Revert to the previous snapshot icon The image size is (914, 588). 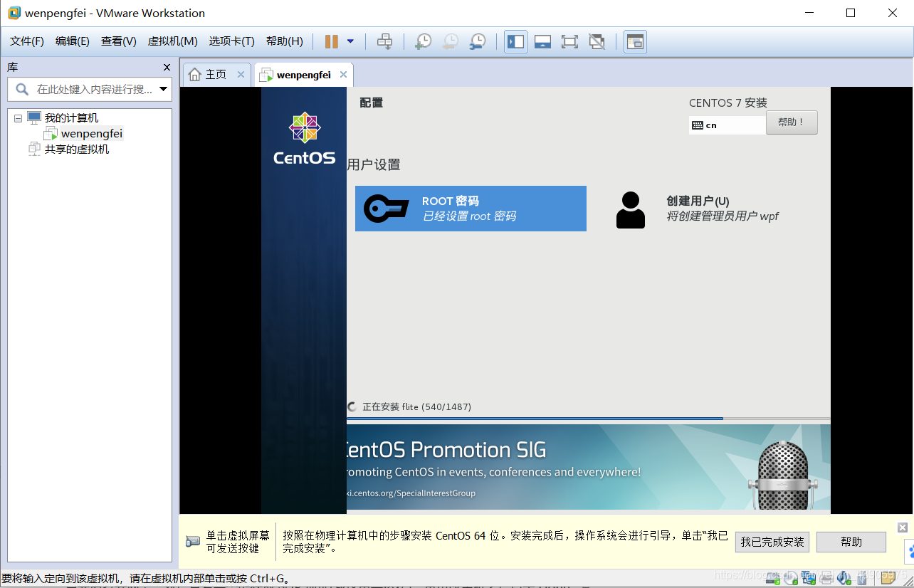tap(450, 41)
